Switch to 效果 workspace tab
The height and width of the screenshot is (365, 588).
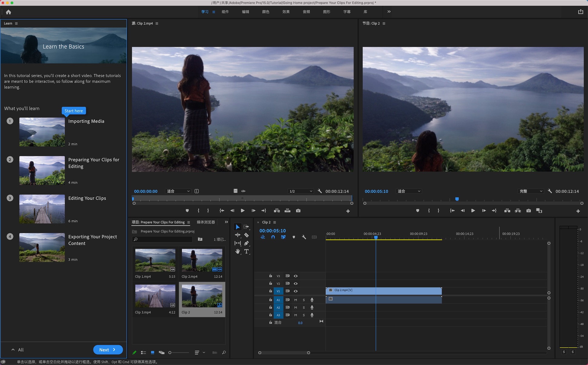pyautogui.click(x=286, y=12)
